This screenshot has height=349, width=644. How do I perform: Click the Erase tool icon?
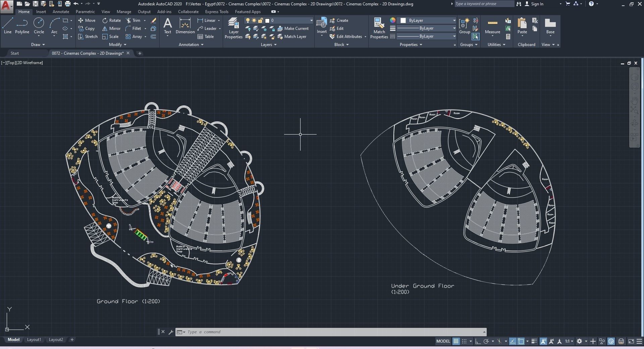(153, 20)
